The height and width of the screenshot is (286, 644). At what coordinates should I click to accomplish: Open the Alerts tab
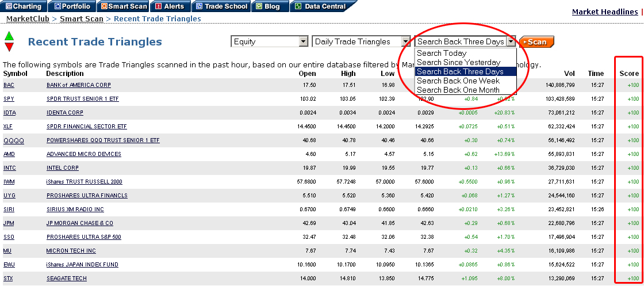tap(171, 6)
